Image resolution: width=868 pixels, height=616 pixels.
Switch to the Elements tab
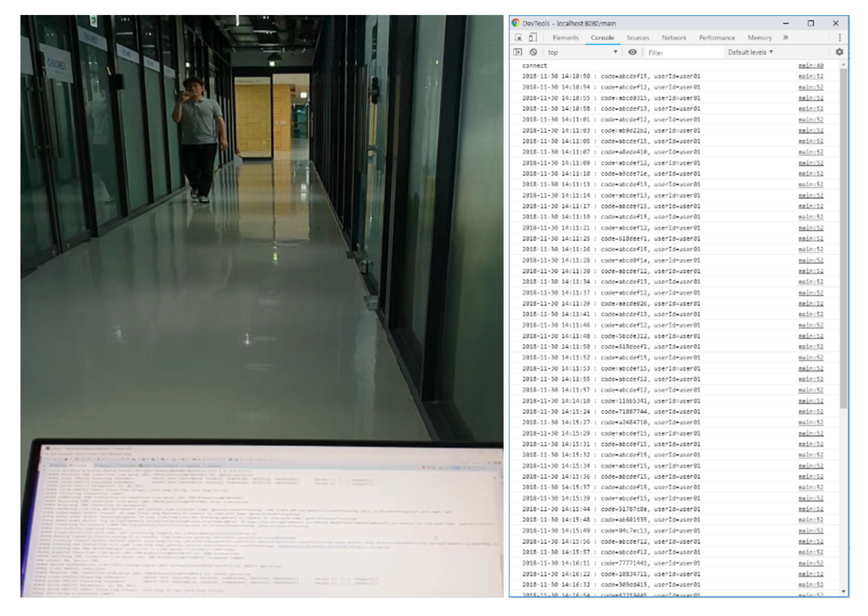565,38
